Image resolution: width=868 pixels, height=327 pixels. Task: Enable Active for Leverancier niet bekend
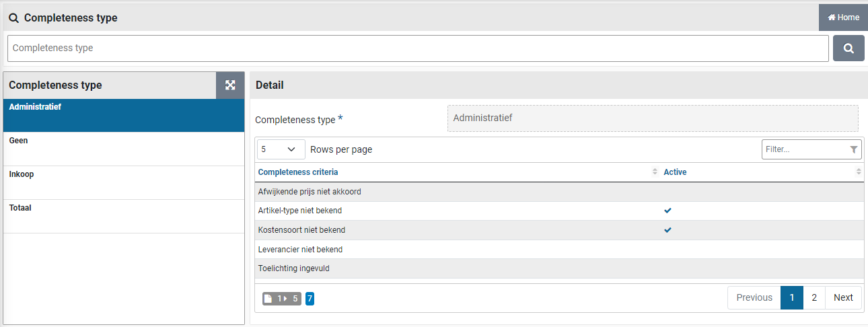click(667, 250)
